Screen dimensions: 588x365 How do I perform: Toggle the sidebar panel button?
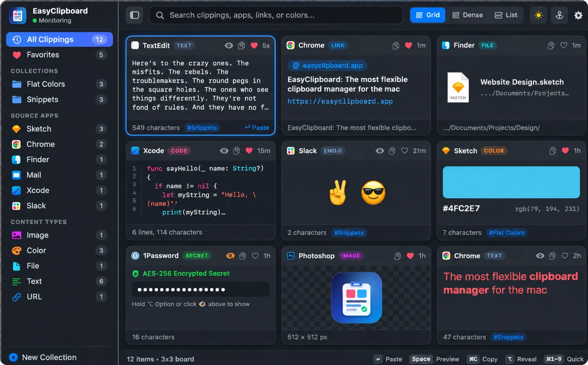click(134, 15)
